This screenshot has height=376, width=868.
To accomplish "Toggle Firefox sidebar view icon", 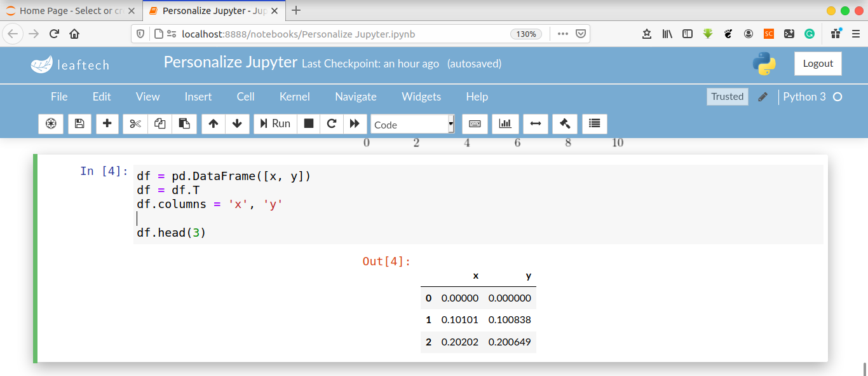I will tap(687, 34).
